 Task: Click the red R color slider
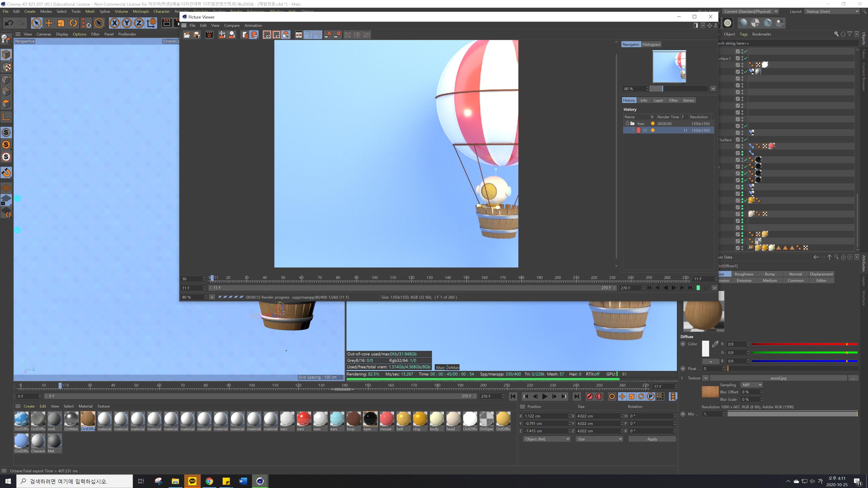805,344
